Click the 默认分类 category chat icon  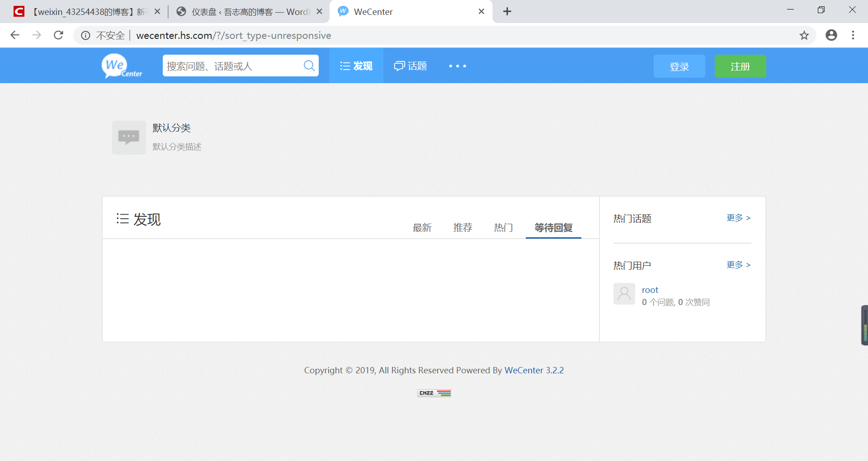click(129, 137)
